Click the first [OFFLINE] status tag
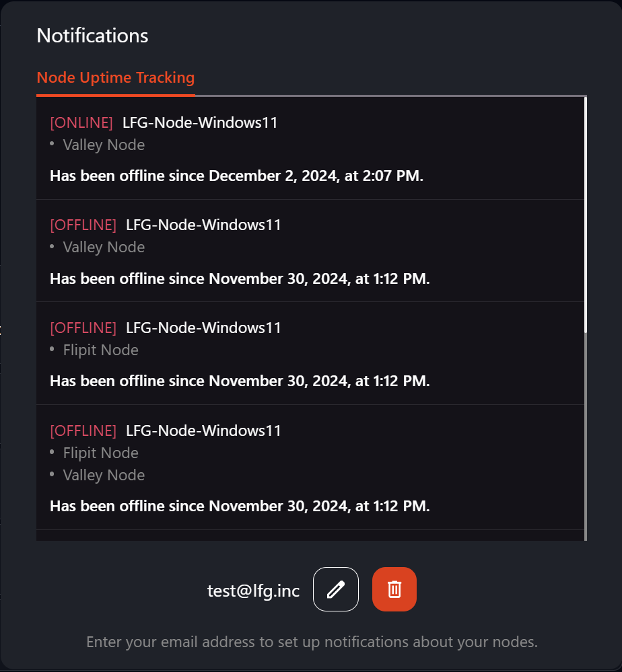Viewport: 622px width, 672px height. tap(83, 225)
